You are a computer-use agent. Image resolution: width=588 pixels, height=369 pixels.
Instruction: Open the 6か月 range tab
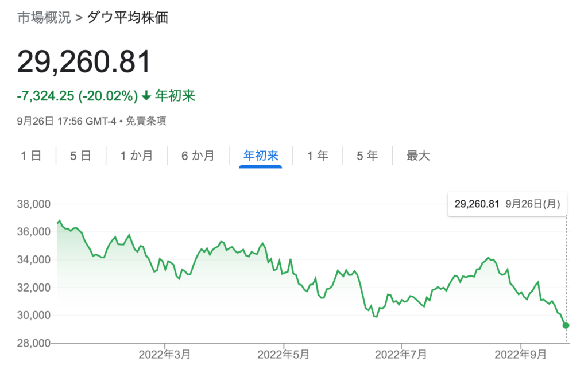point(198,156)
